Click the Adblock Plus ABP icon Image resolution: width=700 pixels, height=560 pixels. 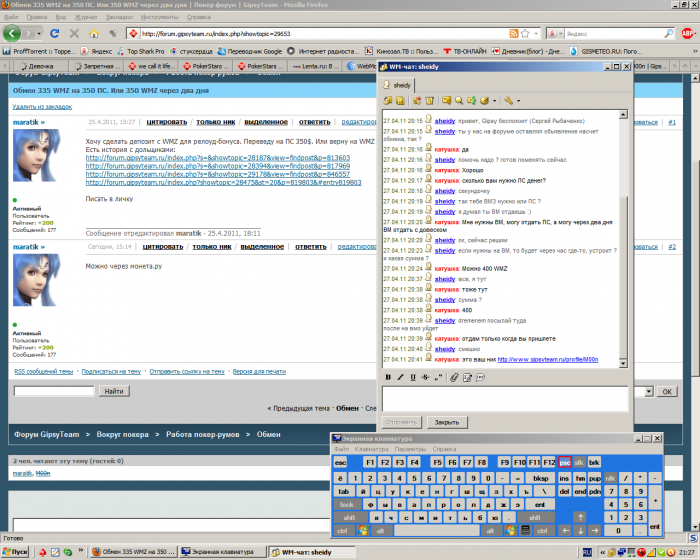click(x=688, y=33)
